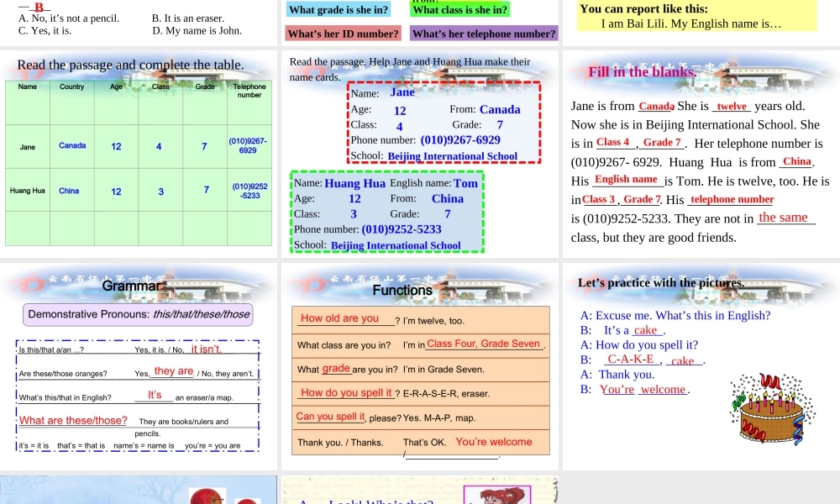Click Jane's telephone number cell in the table

pos(249,146)
